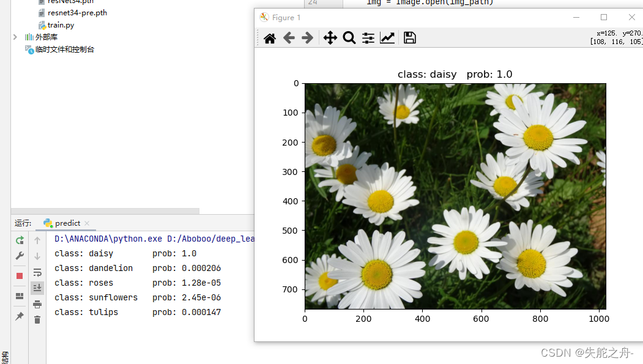The height and width of the screenshot is (364, 643).
Task: Click the 'class: sunflowers' console line
Action: click(x=138, y=297)
